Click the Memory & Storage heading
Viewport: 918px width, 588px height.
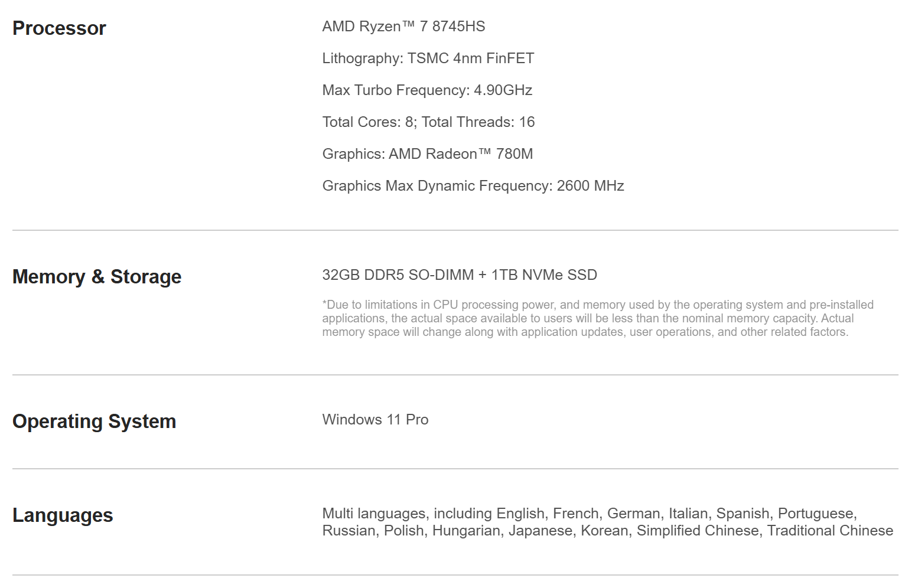point(97,277)
